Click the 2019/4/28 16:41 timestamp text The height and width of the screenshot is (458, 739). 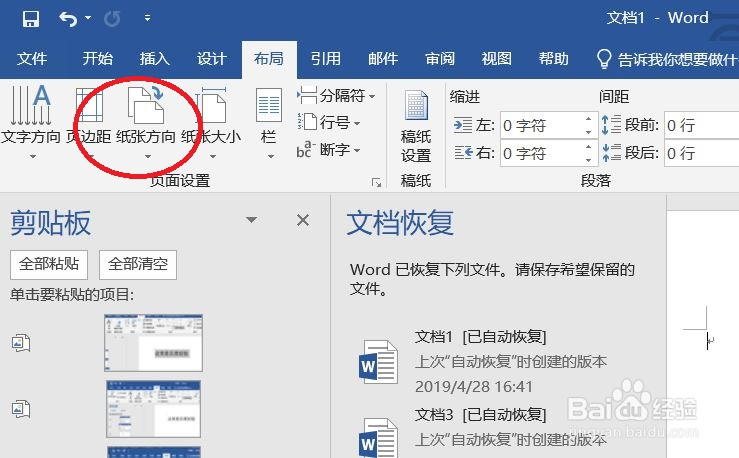474,387
